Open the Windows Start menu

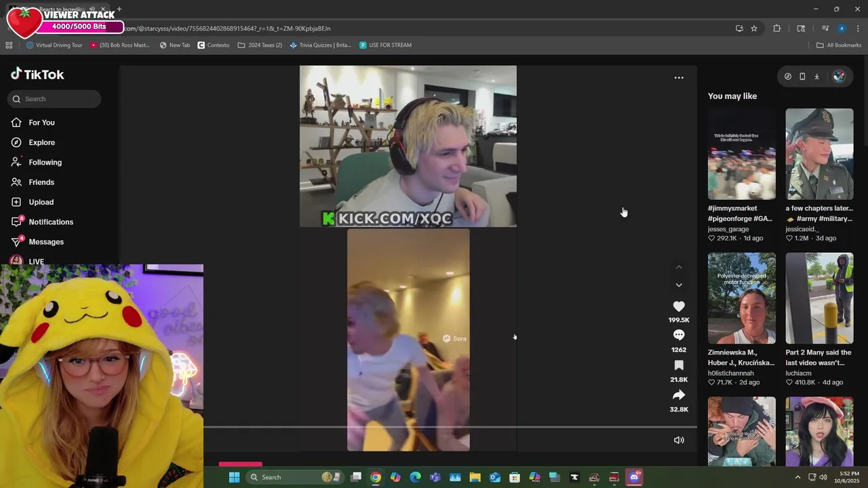point(234,477)
